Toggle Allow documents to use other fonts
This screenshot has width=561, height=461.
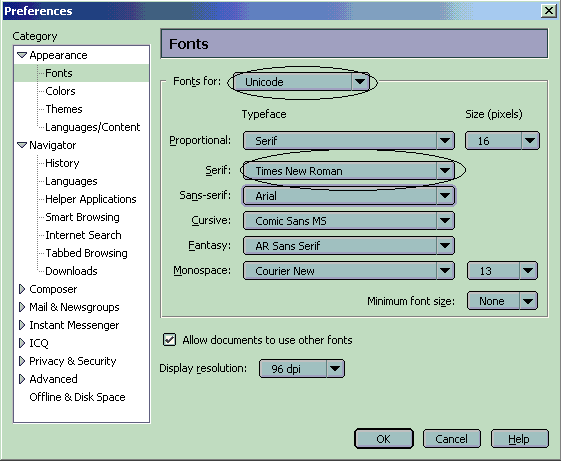[x=169, y=340]
